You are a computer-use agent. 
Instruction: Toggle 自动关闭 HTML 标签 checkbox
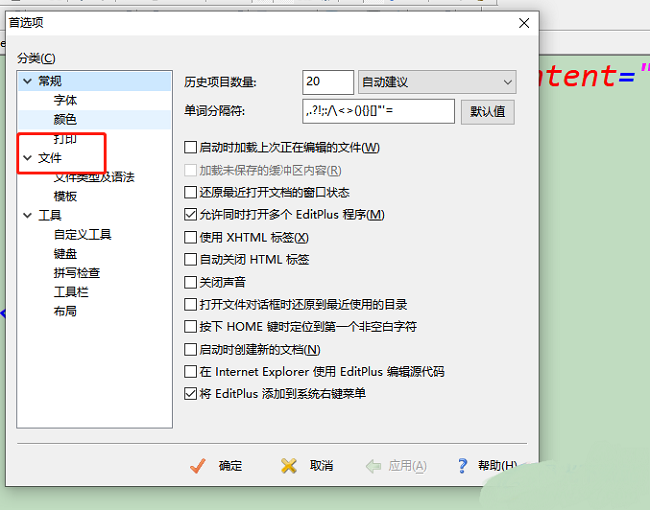(190, 260)
